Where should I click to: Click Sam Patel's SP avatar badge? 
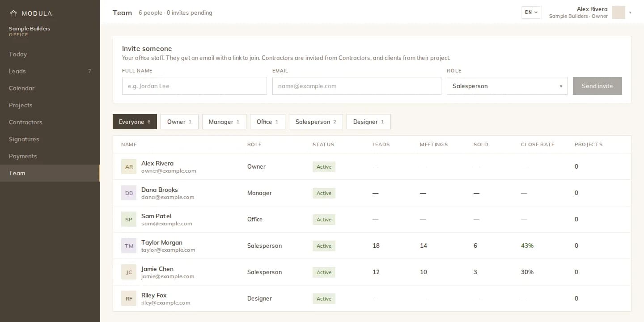click(129, 219)
